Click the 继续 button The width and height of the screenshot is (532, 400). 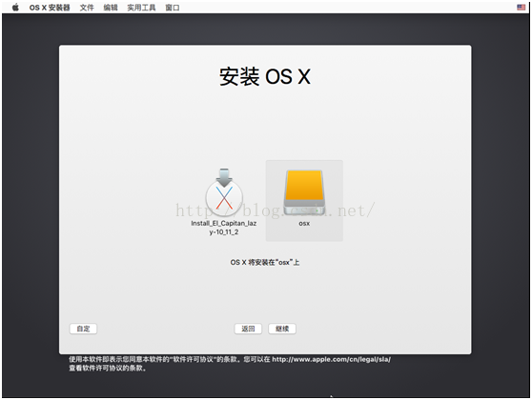(282, 329)
